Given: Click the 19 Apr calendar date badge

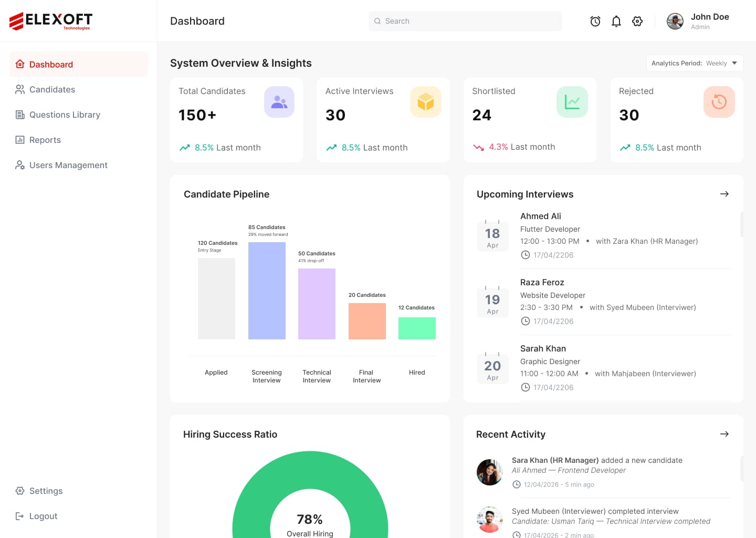Looking at the screenshot, I should click(492, 302).
